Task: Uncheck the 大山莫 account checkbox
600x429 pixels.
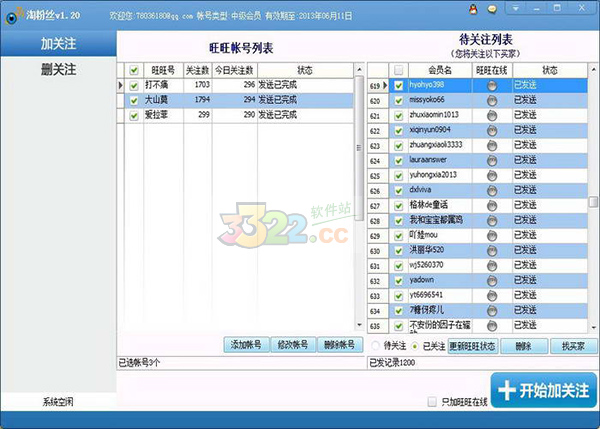Action: tap(134, 100)
